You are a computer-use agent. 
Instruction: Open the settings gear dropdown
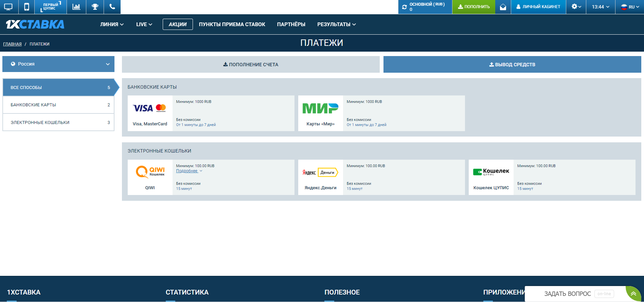(x=576, y=7)
